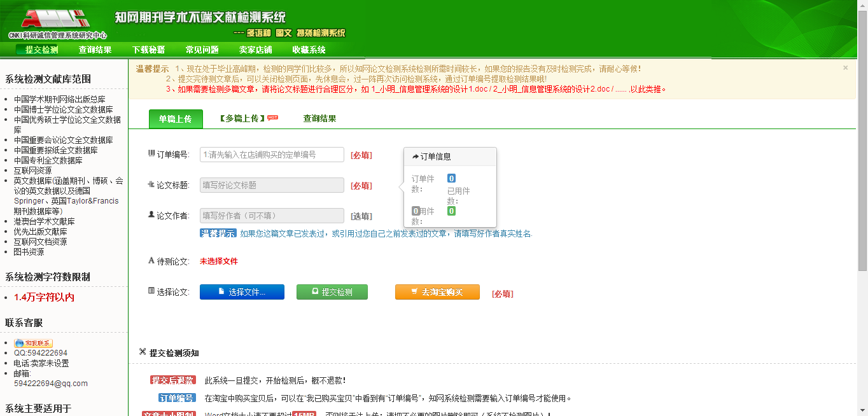Click 图书资源 list item

pyautogui.click(x=29, y=253)
